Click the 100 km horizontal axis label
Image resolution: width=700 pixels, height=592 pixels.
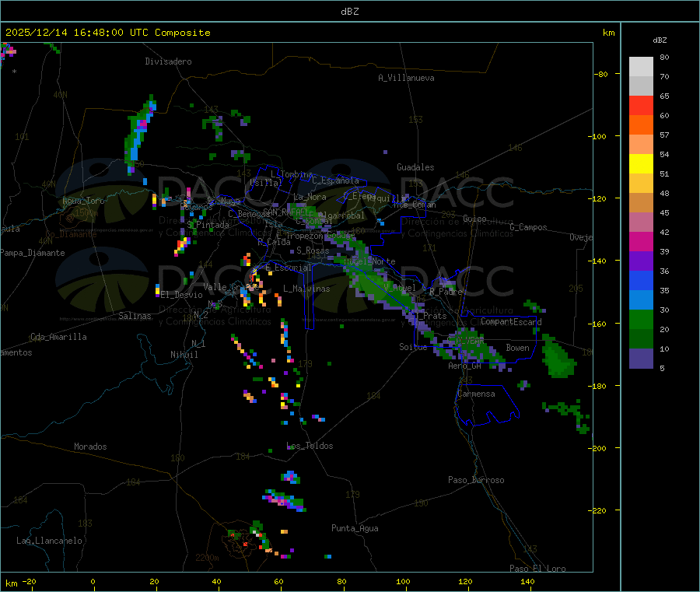tap(403, 581)
